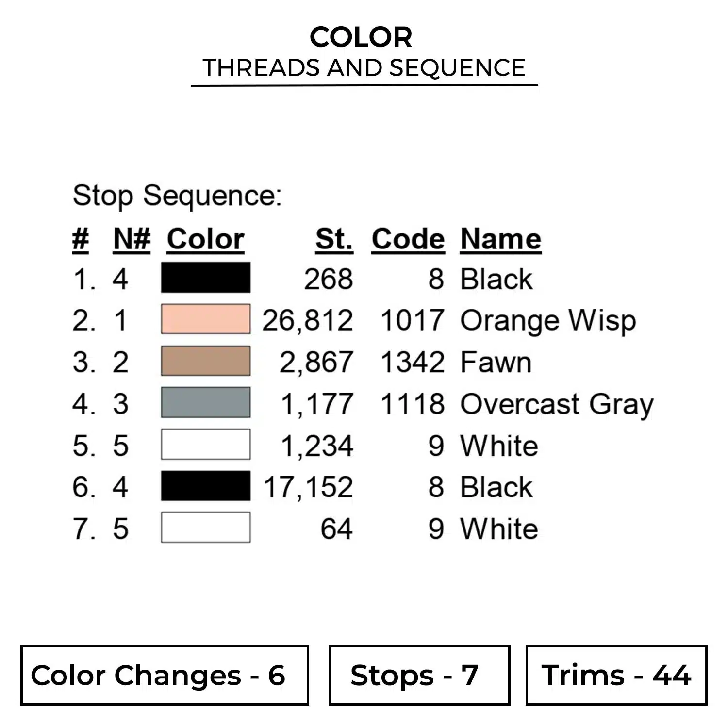Click the Overcast Gray thread name
Screen dimensions: 728x728
tap(557, 404)
